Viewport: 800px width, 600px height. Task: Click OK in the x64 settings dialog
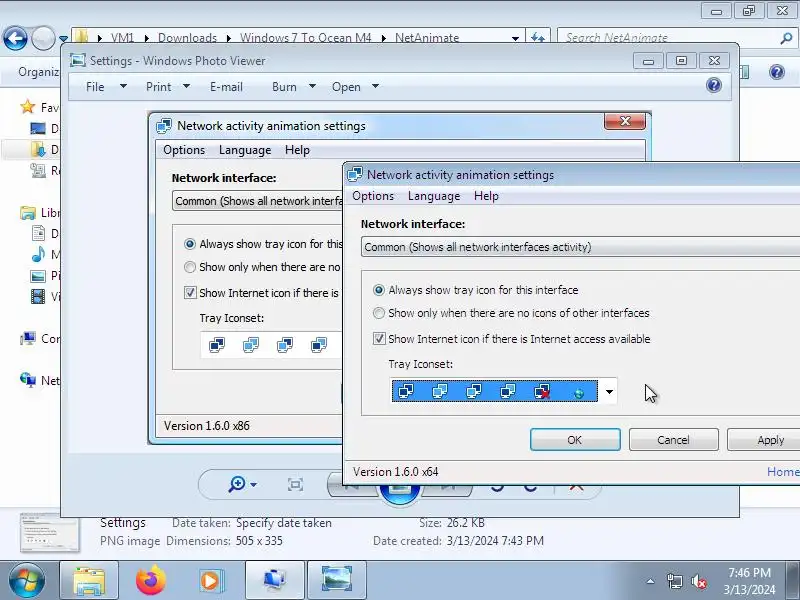(575, 440)
